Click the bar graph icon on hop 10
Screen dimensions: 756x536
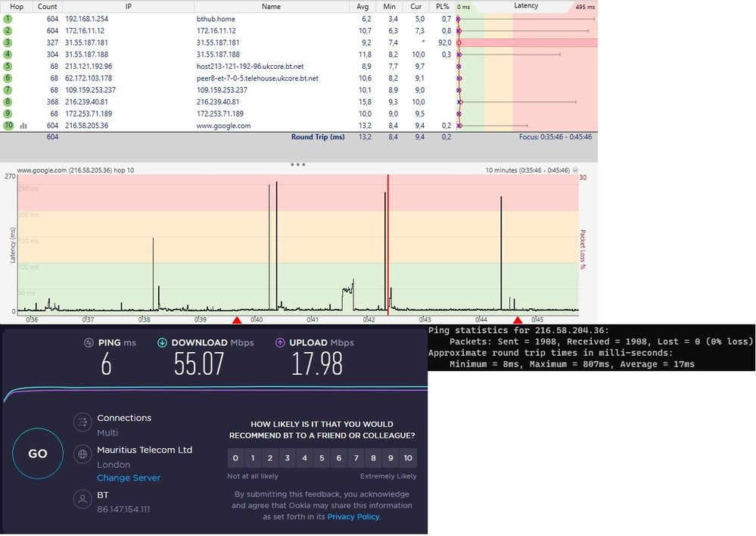[x=23, y=126]
